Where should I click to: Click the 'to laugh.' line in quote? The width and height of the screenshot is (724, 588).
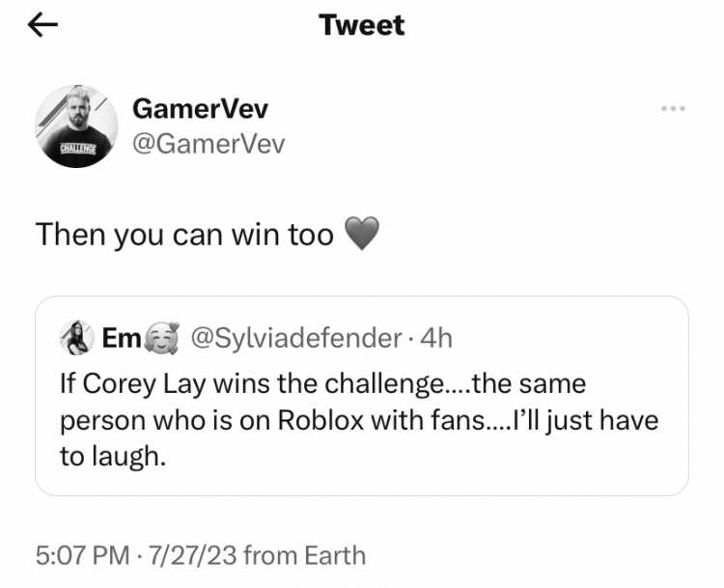pyautogui.click(x=113, y=457)
